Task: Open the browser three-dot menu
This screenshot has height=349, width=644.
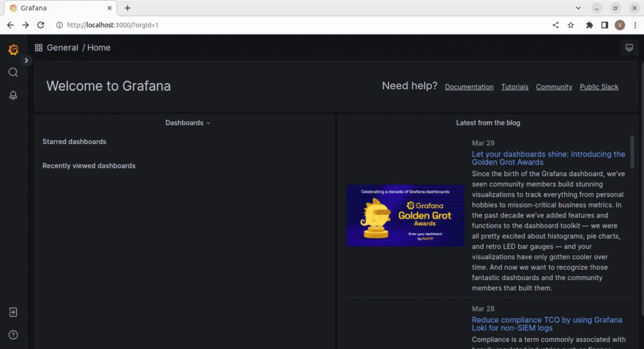Action: coord(635,25)
